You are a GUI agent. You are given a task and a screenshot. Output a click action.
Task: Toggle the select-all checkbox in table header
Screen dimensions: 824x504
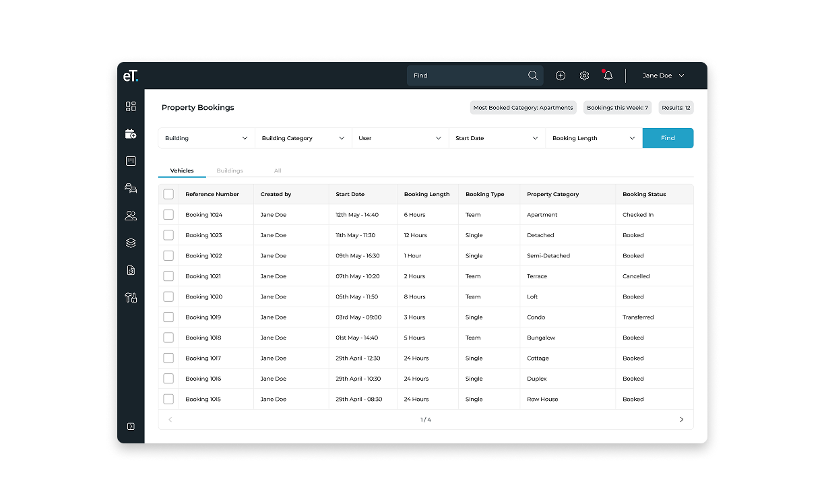(168, 194)
